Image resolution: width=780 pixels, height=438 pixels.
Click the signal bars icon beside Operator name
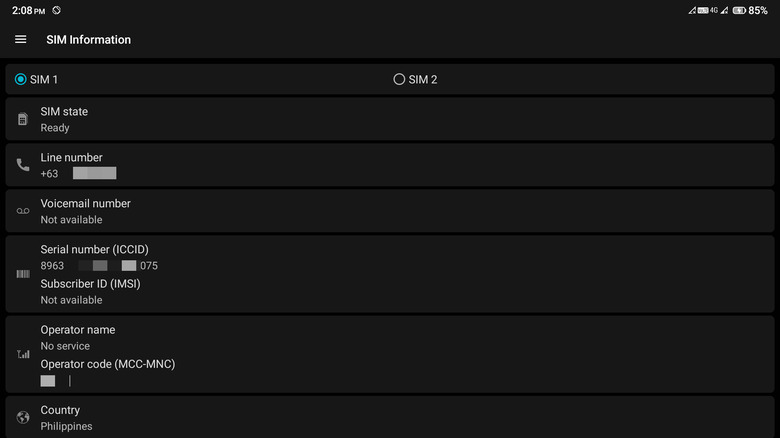click(x=22, y=354)
